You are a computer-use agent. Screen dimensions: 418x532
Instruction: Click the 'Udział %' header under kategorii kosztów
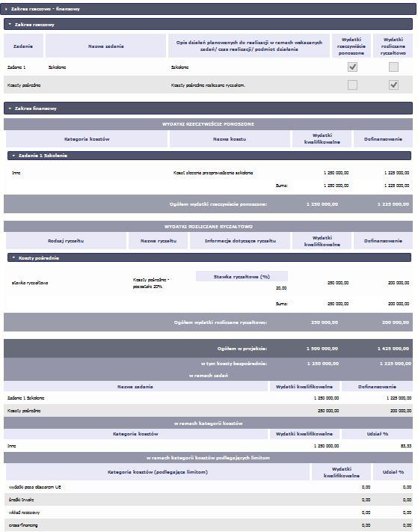(x=378, y=434)
